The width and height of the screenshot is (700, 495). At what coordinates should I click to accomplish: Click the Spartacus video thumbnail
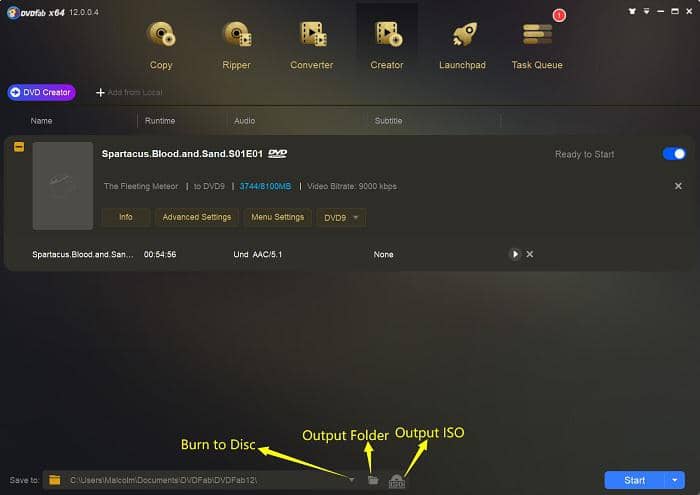click(63, 186)
